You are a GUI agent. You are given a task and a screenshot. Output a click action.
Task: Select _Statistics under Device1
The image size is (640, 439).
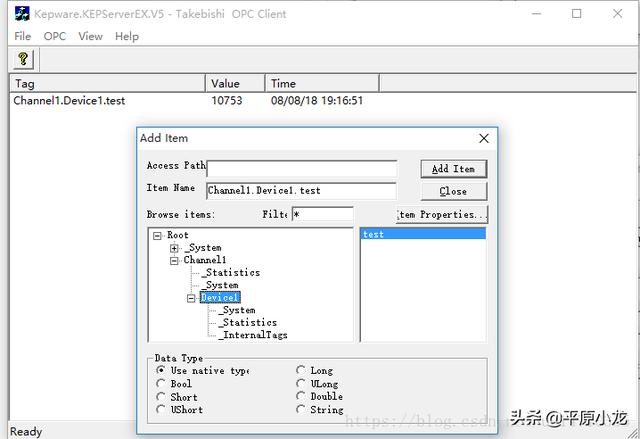pos(248,323)
